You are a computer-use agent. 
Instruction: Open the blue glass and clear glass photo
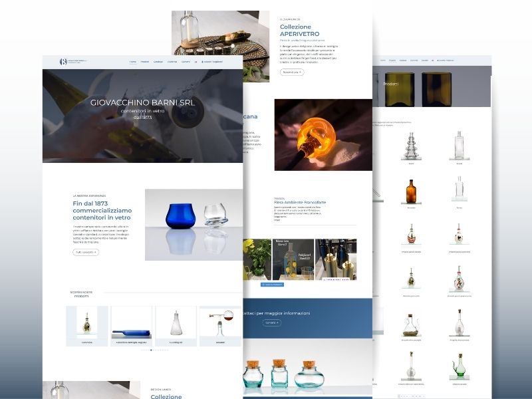pyautogui.click(x=194, y=225)
